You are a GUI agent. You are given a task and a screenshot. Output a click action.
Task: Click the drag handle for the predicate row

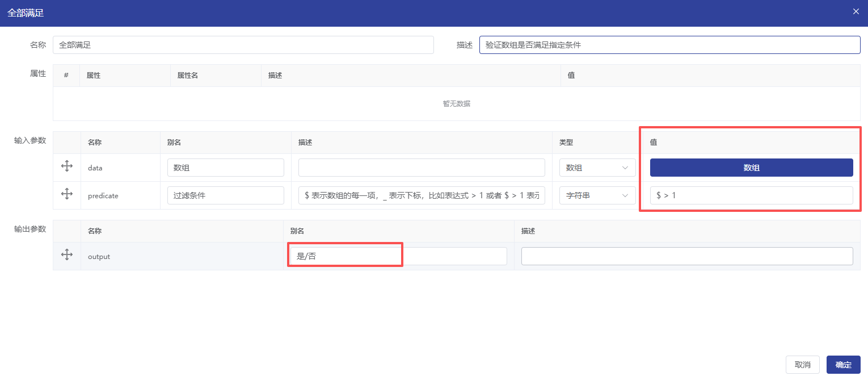click(66, 194)
